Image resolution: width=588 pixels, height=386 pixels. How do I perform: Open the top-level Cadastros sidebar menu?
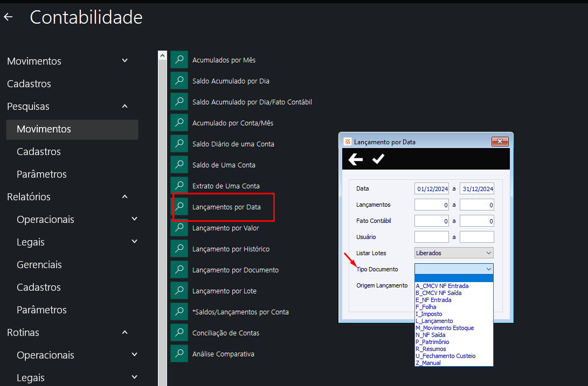pos(29,83)
